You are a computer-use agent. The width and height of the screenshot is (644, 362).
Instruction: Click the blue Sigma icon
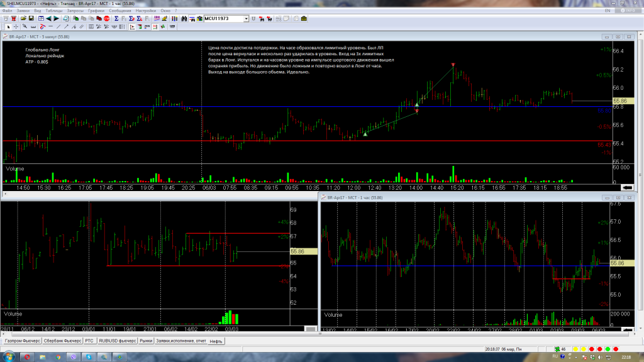click(116, 18)
